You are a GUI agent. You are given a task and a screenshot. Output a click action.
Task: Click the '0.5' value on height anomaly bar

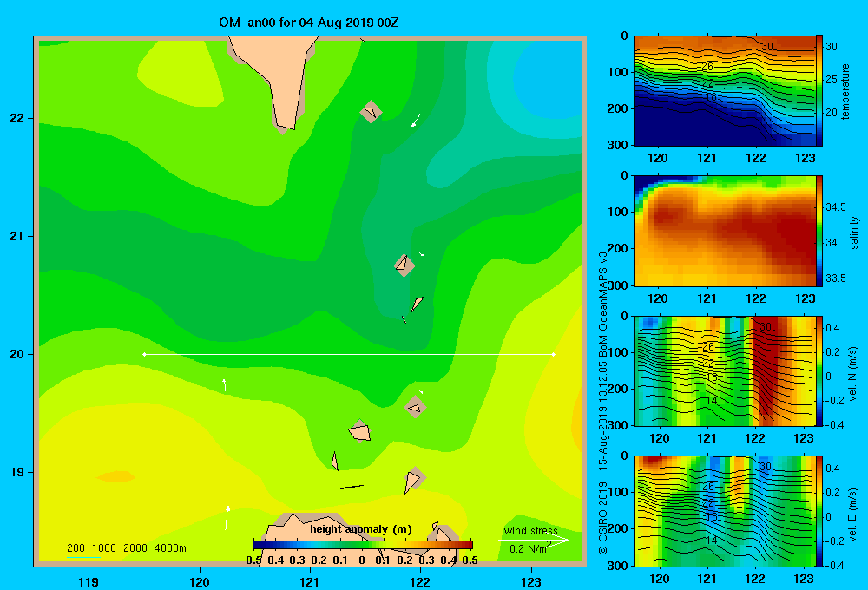pos(470,560)
